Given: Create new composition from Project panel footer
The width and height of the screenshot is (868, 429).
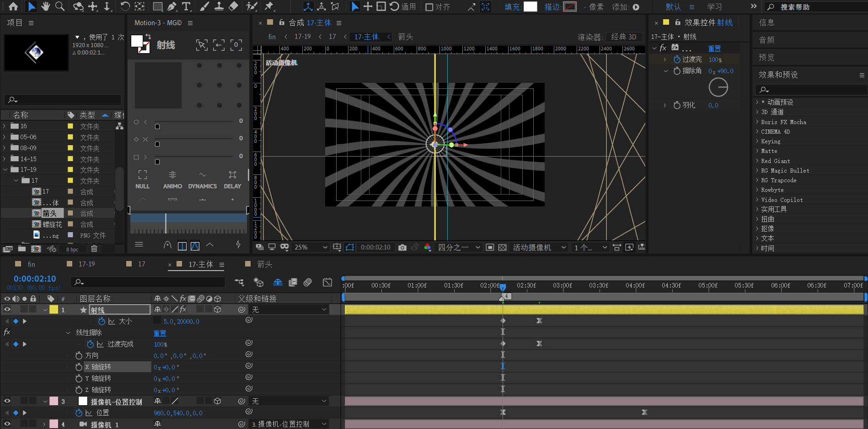Looking at the screenshot, I should click(x=36, y=249).
